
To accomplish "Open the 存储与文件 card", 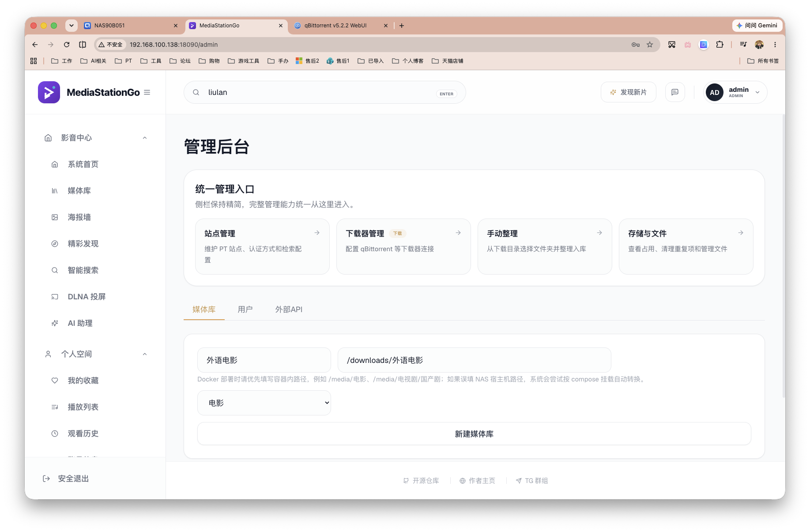I will [x=686, y=246].
